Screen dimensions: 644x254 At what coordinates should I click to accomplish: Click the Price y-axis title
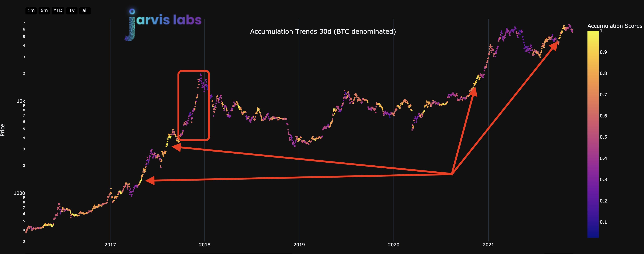click(3, 130)
